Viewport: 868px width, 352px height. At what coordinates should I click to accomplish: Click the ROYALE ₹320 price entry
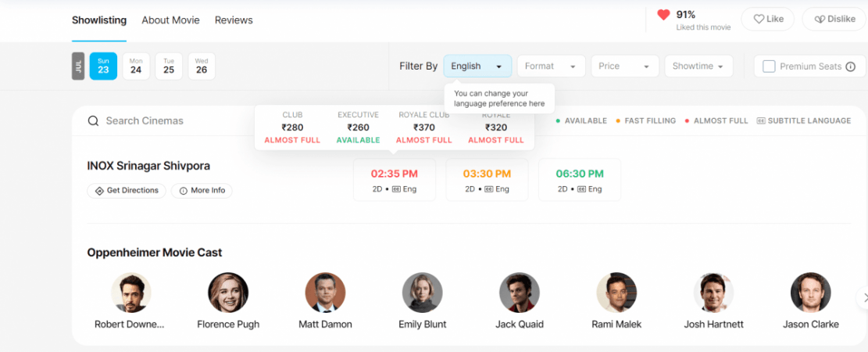(x=496, y=128)
